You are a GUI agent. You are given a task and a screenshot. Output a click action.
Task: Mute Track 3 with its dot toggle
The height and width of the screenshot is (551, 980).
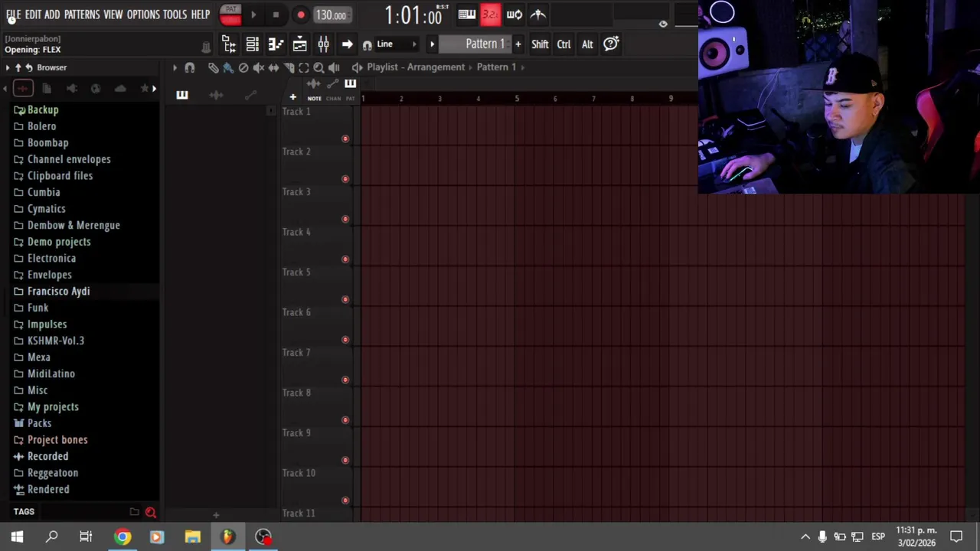pyautogui.click(x=345, y=219)
